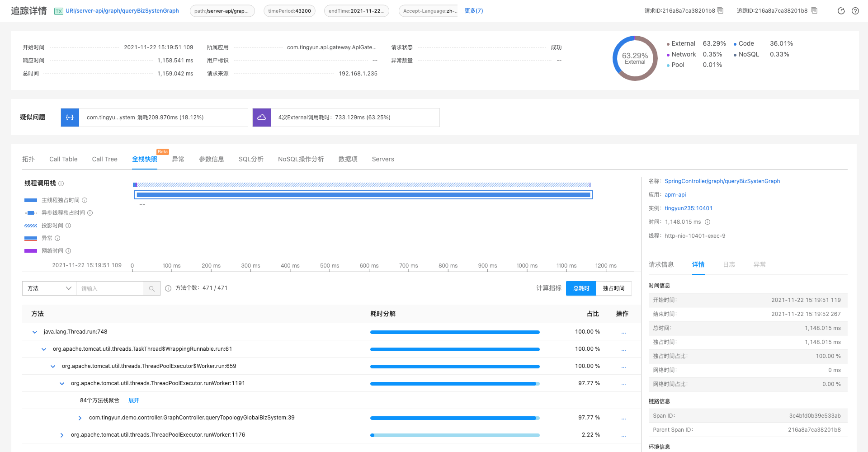
Task: Open apm-api application link
Action: (675, 195)
